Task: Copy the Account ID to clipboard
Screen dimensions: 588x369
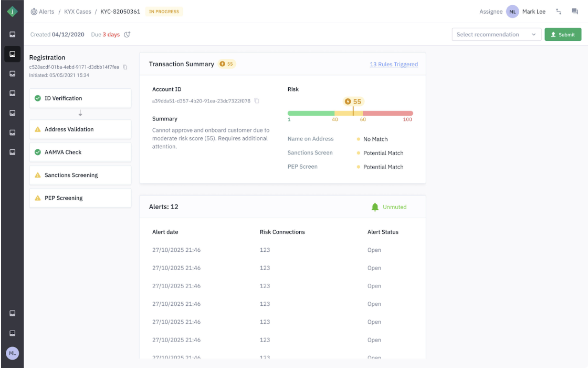Action: 257,101
